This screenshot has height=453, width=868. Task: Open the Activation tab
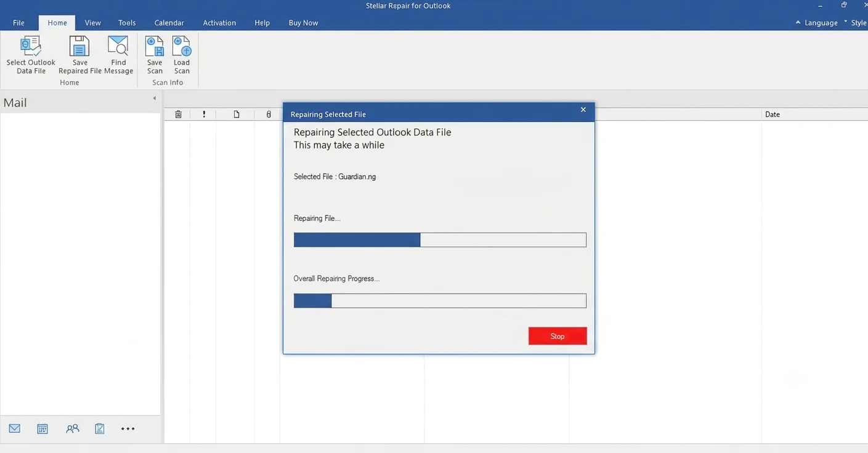(219, 23)
